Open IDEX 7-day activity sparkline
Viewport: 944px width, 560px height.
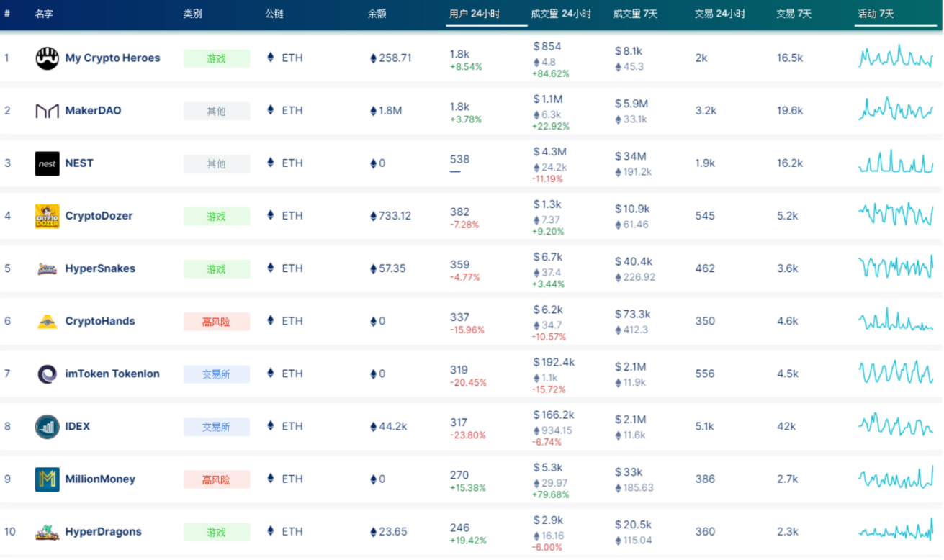896,425
